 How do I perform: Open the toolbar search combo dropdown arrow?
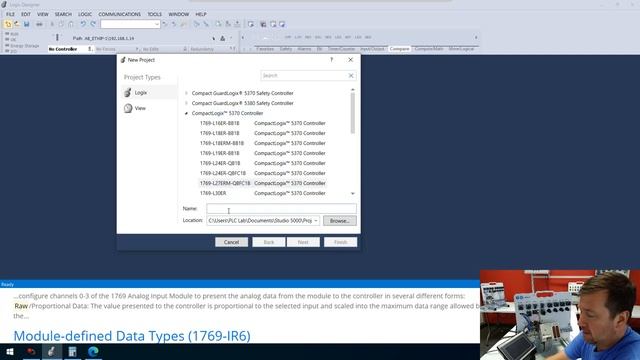[x=157, y=24]
